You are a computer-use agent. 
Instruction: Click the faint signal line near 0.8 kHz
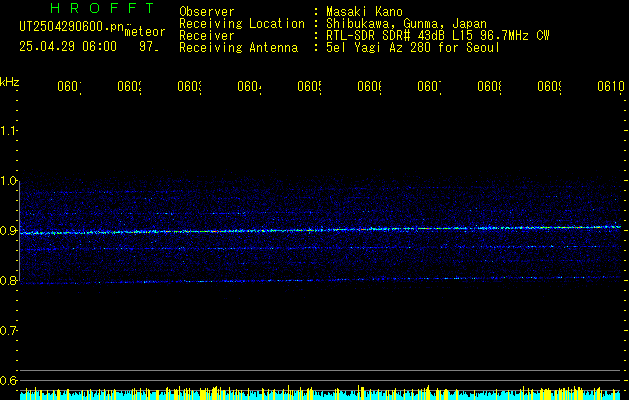tap(321, 280)
